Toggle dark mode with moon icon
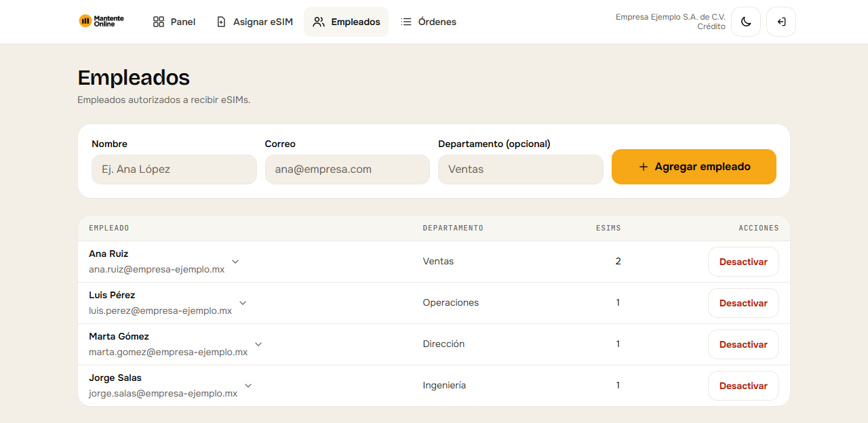The height and width of the screenshot is (423, 868). coord(746,22)
